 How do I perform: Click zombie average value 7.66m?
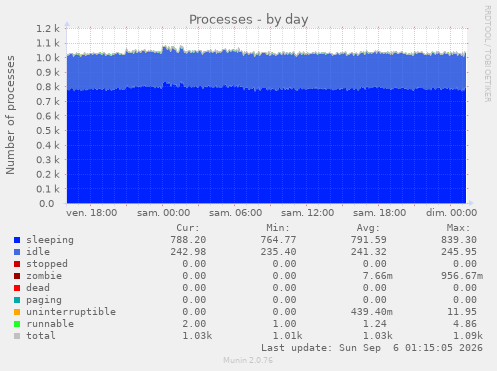(377, 276)
